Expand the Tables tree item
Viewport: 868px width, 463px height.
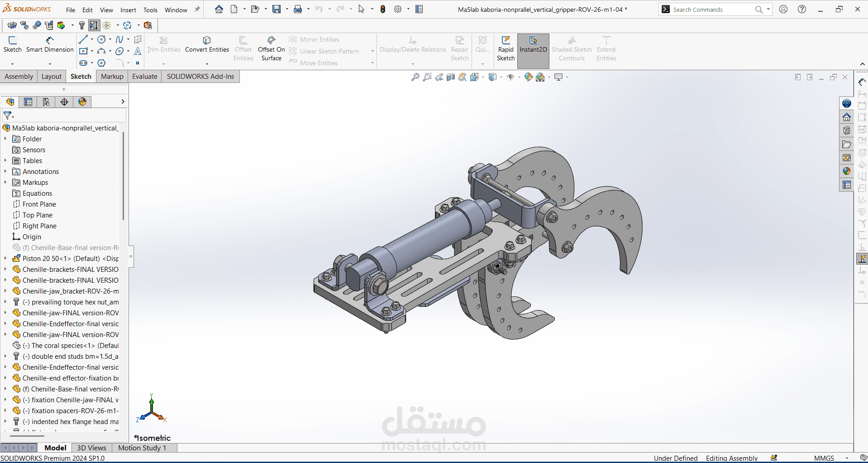pyautogui.click(x=5, y=161)
